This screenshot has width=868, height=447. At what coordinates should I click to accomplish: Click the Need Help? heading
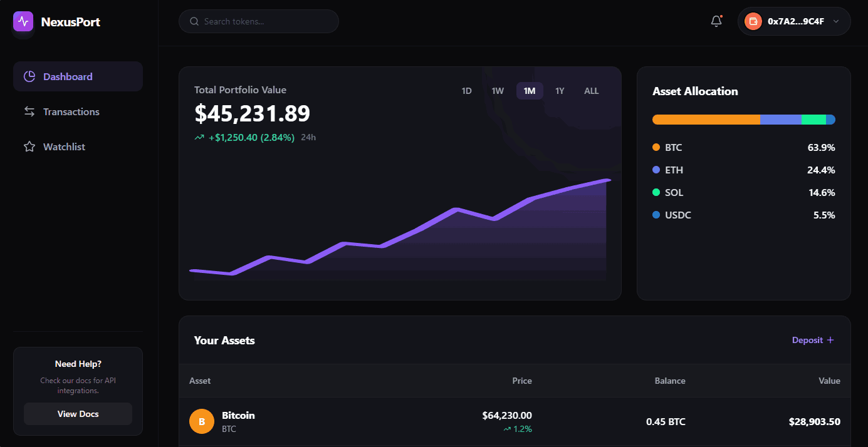78,364
